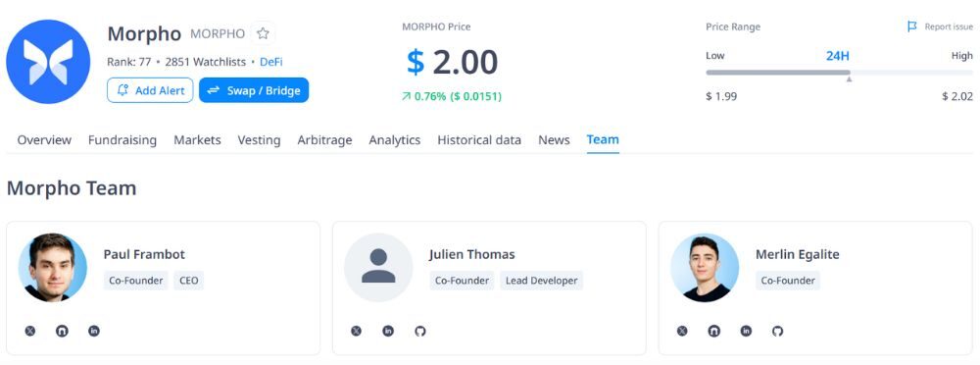Click the Add Alert button
Viewport: 980px width, 365px height.
coord(150,90)
